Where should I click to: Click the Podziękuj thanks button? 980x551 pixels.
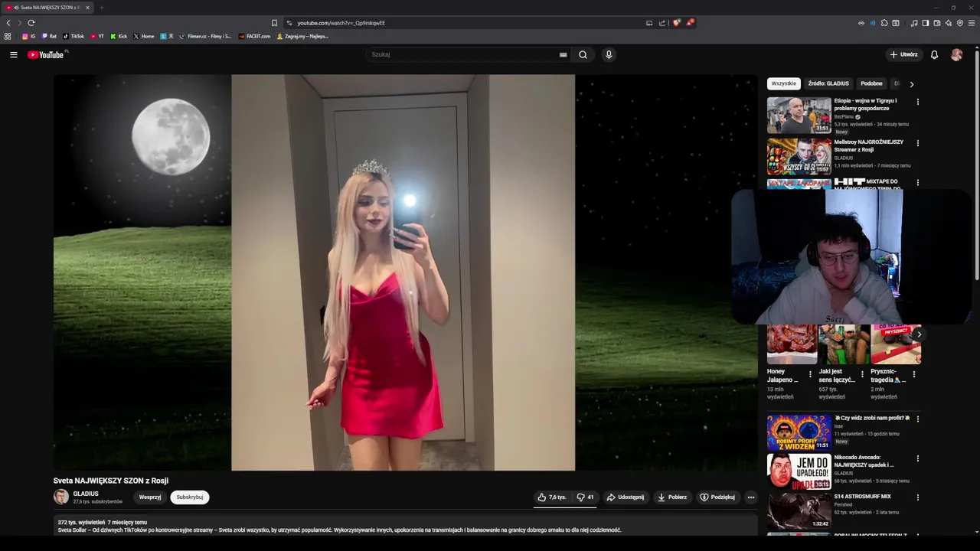(x=717, y=497)
